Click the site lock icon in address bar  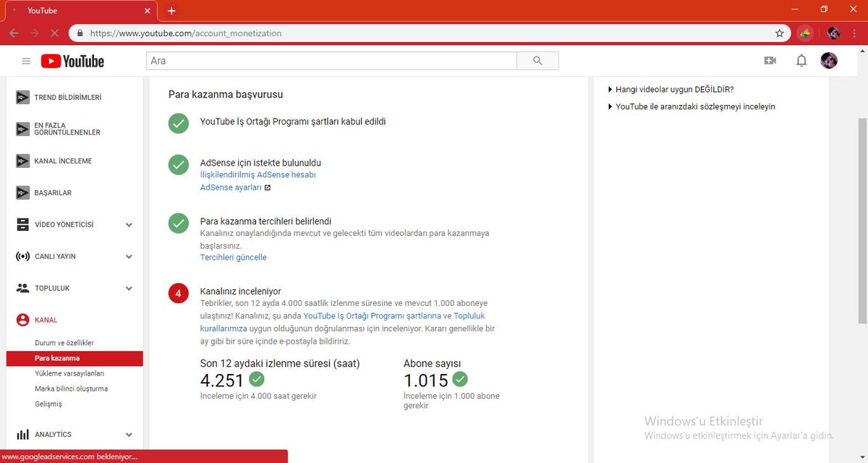(80, 33)
